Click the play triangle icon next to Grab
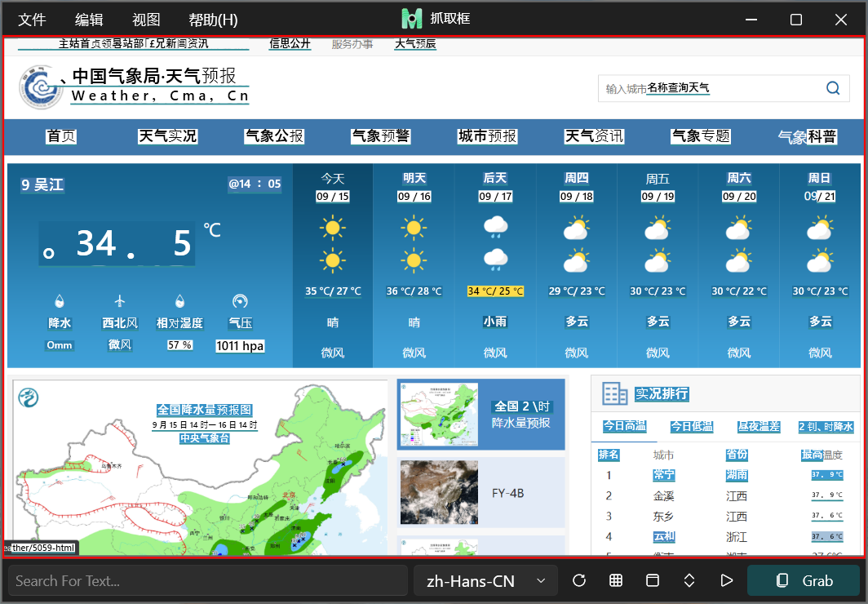Viewport: 868px width, 604px height. point(726,580)
